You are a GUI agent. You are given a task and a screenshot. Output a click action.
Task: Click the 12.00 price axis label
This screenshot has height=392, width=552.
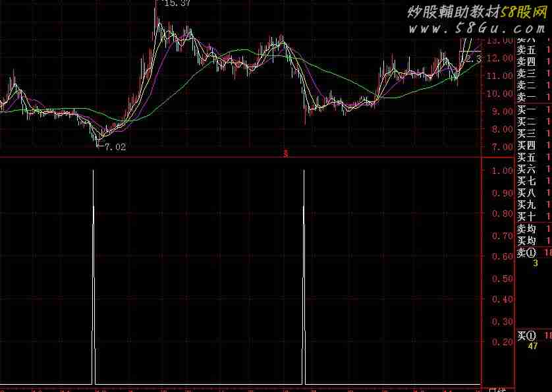(499, 58)
